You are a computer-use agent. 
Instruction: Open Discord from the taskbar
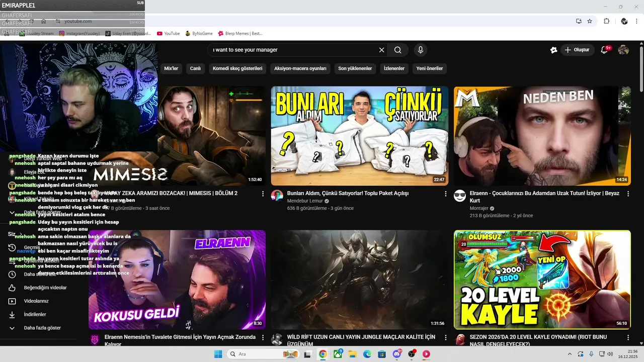(x=397, y=354)
